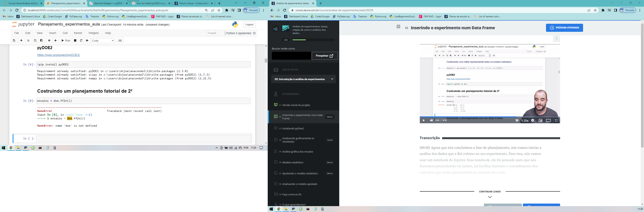Run the selected cell
Image resolution: width=644 pixels, height=212 pixels.
click(x=66, y=41)
